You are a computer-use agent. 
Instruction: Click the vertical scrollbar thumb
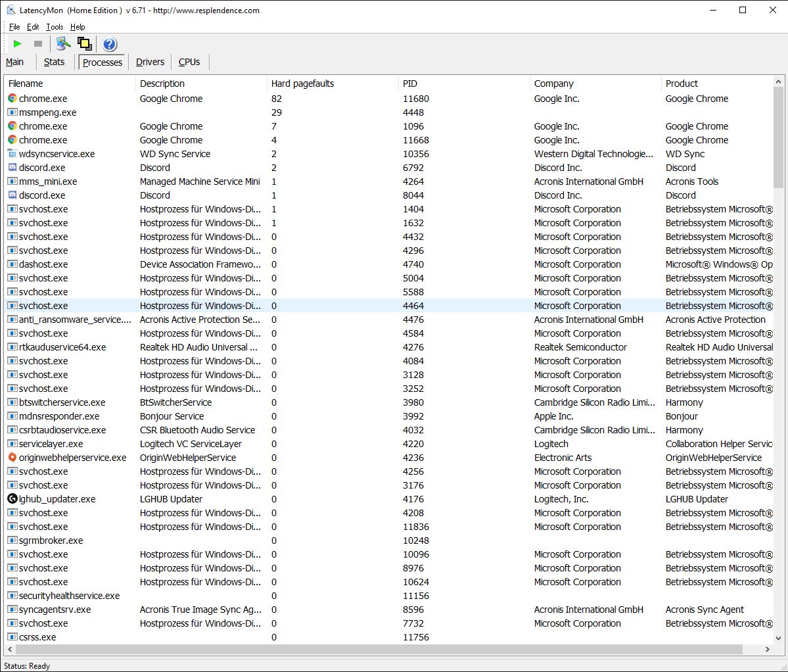(778, 138)
